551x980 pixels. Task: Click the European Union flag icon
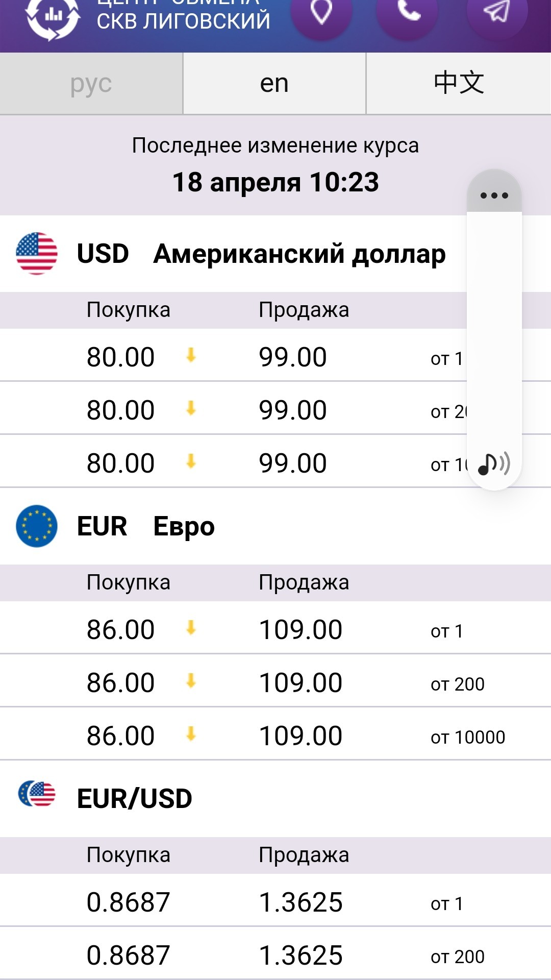37,526
